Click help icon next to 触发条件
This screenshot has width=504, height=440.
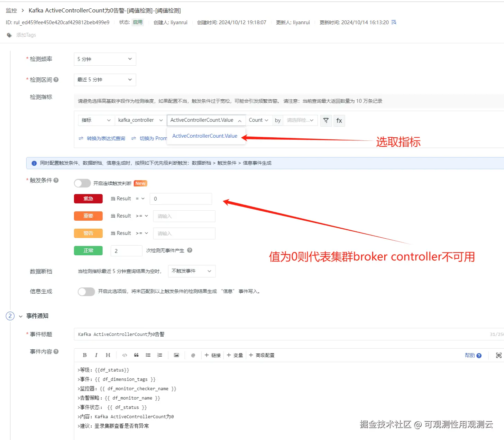[x=56, y=180]
